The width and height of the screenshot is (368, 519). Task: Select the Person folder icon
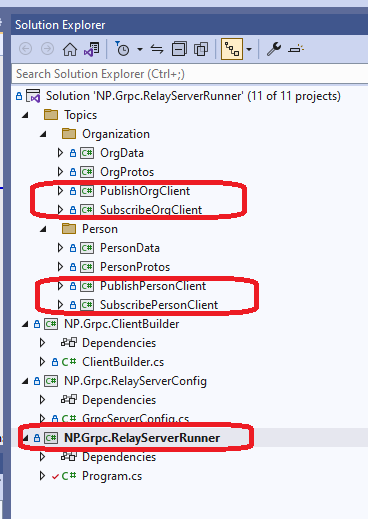[69, 229]
